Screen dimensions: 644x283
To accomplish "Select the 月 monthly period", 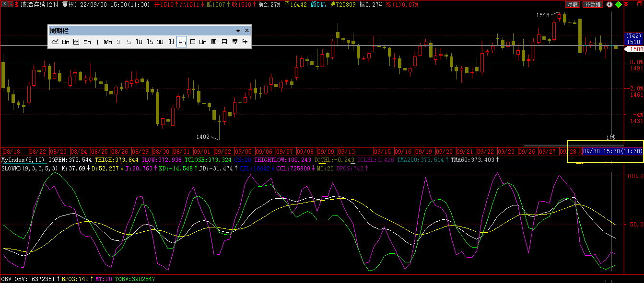I will pos(224,42).
